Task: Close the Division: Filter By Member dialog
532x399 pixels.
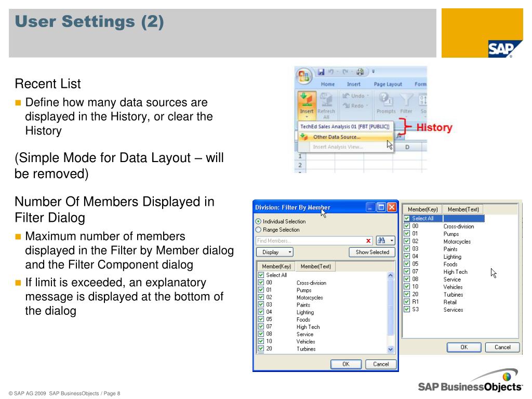Action: point(392,207)
